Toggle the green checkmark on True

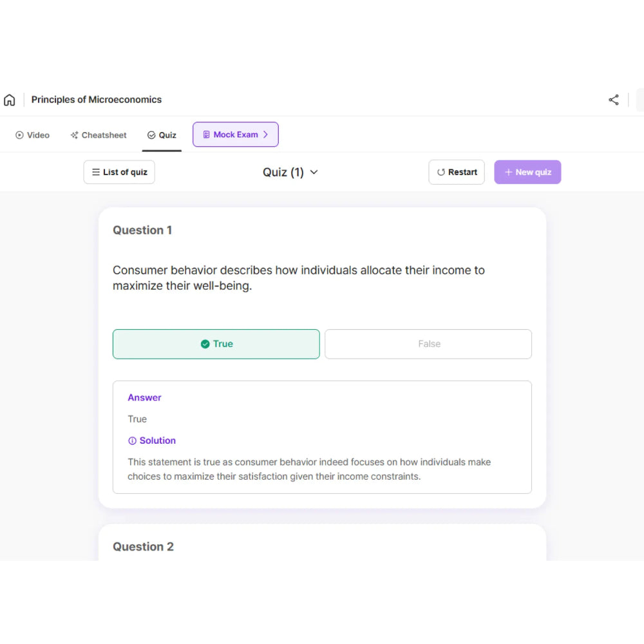204,344
